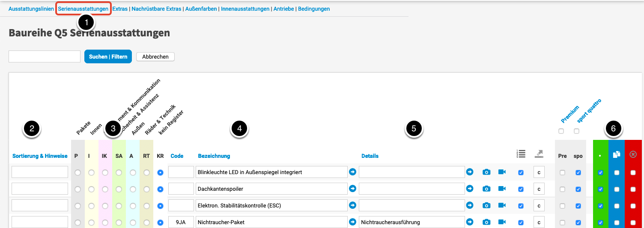Toggle the Premium header checkbox
Viewport: 644px width, 228px height.
point(561,131)
